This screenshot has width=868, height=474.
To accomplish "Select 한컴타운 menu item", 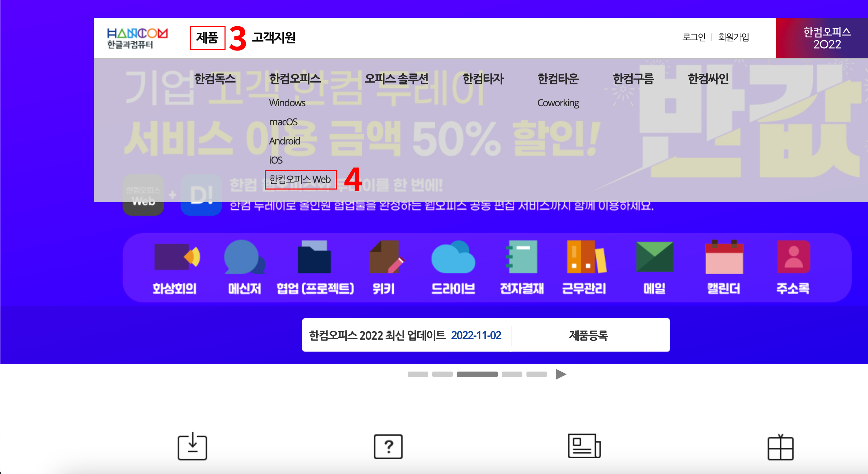I will (x=558, y=79).
